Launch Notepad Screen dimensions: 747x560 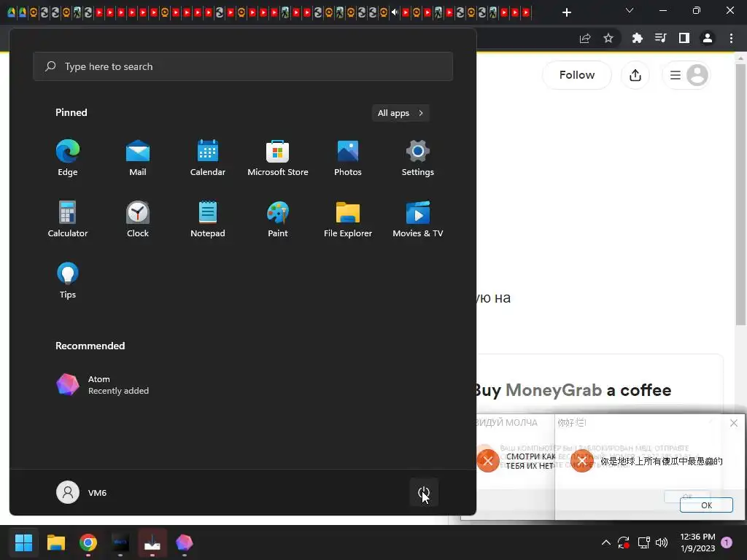[208, 219]
